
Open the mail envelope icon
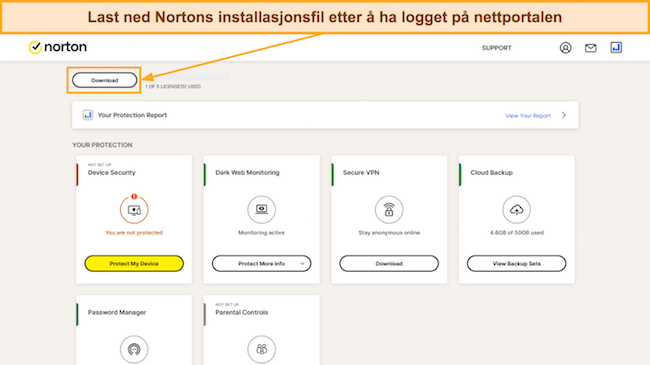[x=591, y=48]
